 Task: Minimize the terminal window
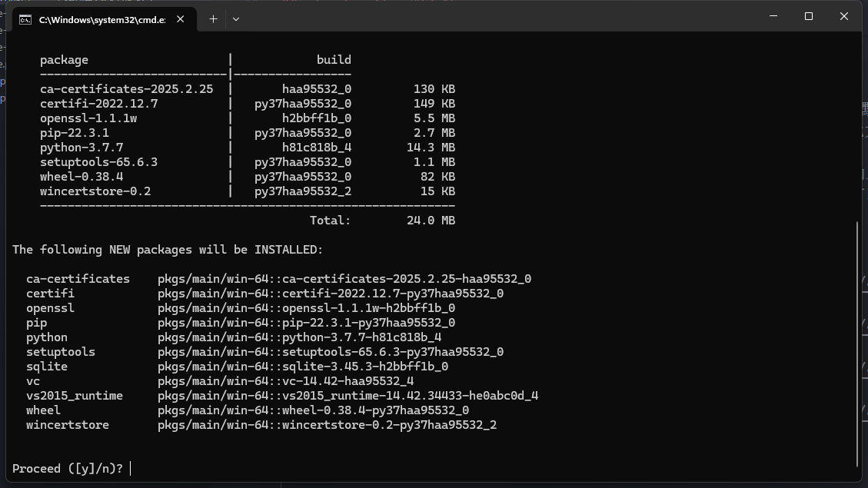[x=773, y=17]
